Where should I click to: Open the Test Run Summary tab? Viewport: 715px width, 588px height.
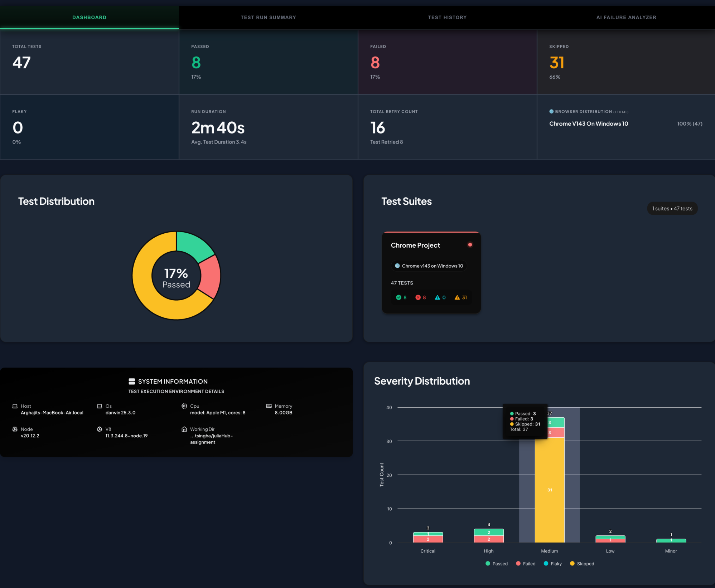pyautogui.click(x=268, y=17)
